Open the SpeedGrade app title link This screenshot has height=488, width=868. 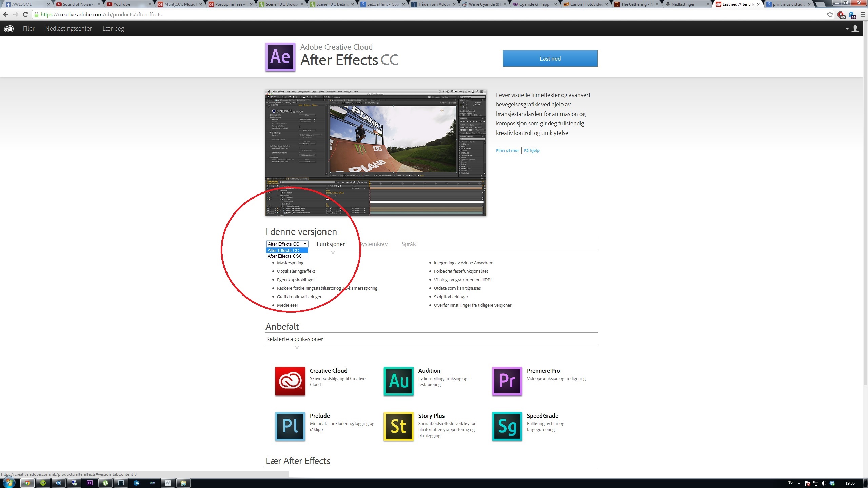542,416
